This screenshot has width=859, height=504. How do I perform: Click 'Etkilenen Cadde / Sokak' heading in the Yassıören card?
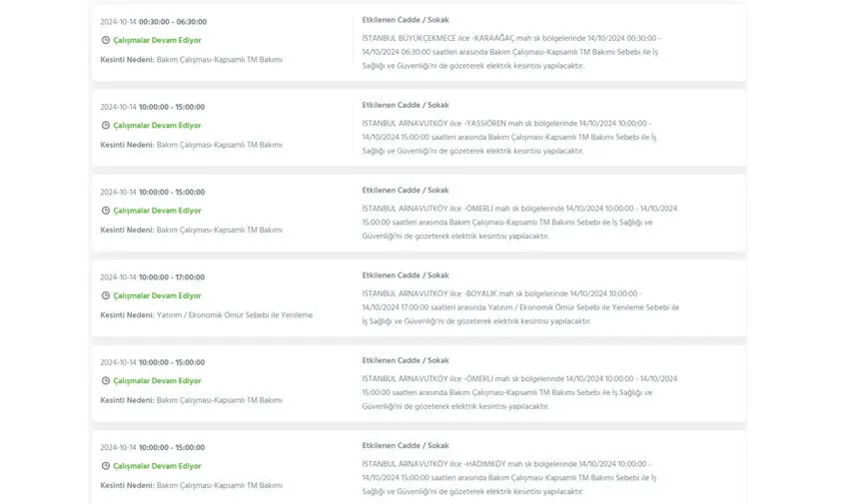[x=406, y=105]
